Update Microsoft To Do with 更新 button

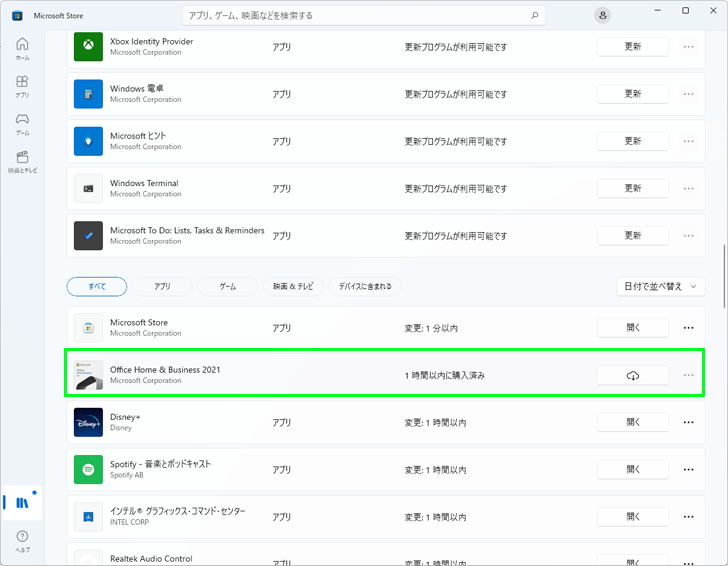(633, 235)
